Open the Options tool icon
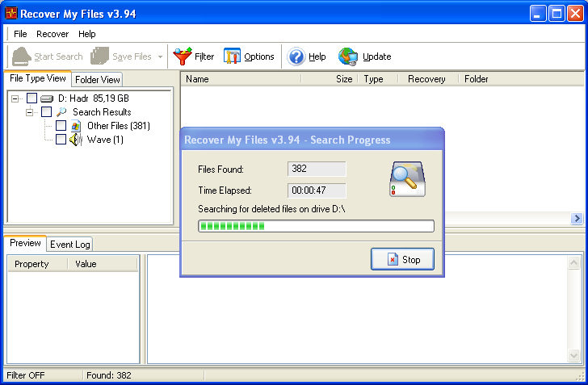The height and width of the screenshot is (385, 588). [232, 56]
